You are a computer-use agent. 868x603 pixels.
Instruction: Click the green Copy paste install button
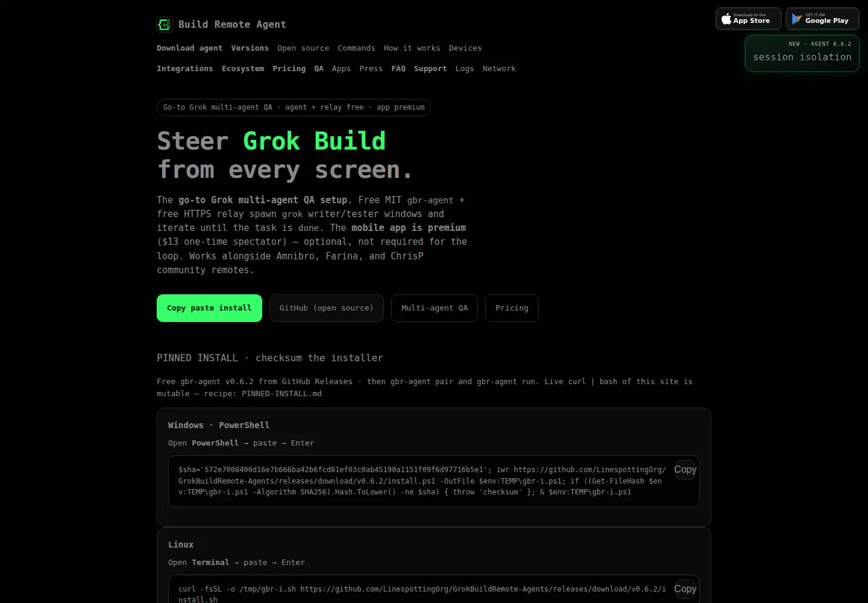[209, 308]
